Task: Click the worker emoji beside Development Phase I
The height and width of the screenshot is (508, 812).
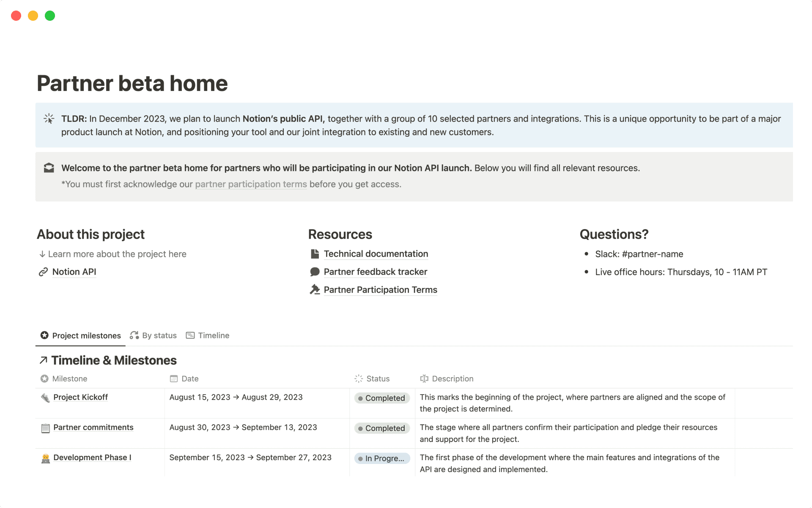Action: (x=45, y=458)
